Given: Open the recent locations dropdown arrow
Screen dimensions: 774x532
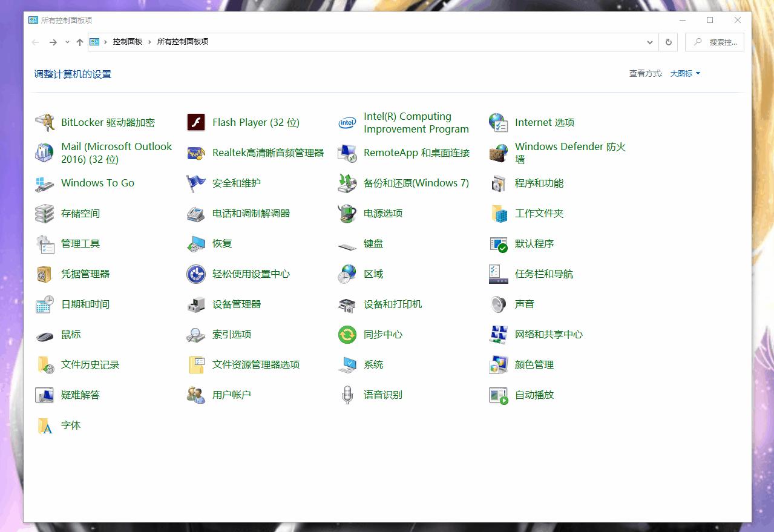Looking at the screenshot, I should click(x=67, y=42).
